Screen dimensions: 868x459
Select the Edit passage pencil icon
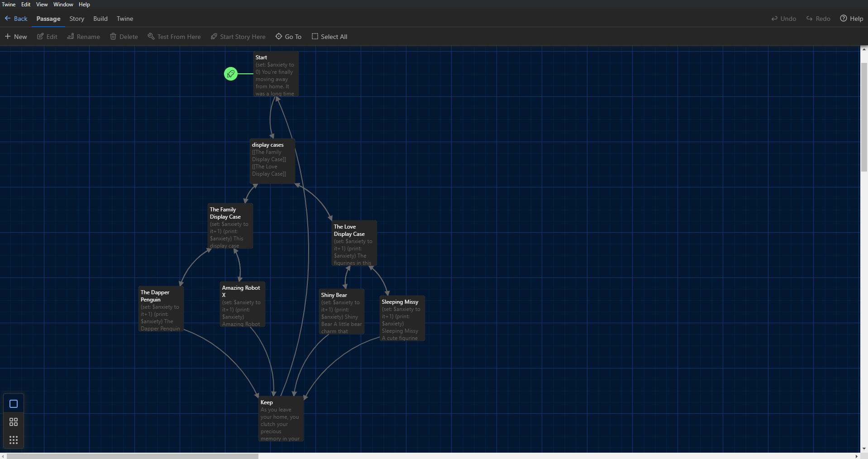(x=40, y=36)
